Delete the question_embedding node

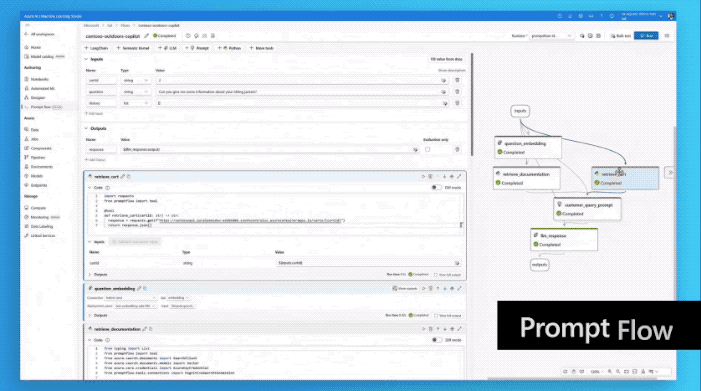(x=431, y=289)
